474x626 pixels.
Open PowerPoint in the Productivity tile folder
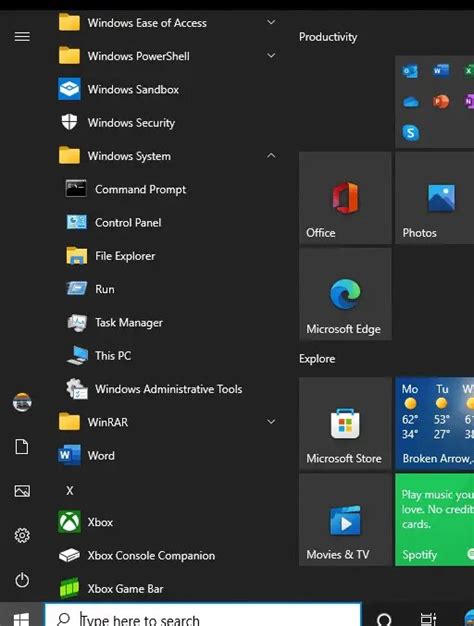pos(441,101)
